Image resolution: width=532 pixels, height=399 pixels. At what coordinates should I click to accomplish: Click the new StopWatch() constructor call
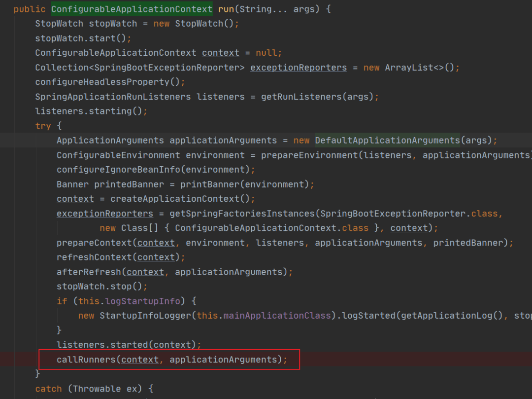click(194, 24)
